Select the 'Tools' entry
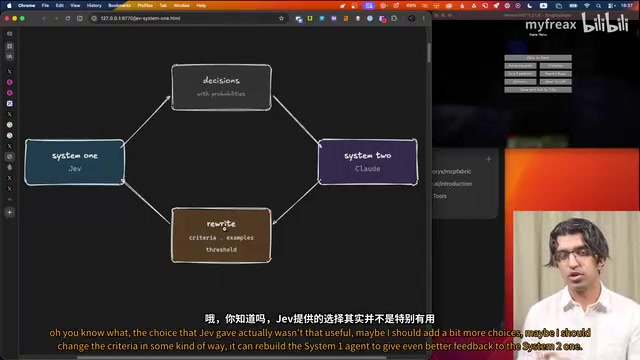 click(x=440, y=196)
